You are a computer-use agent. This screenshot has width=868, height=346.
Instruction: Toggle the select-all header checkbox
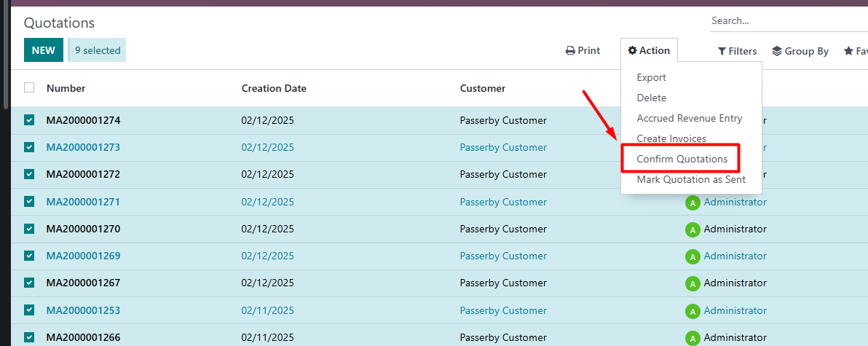(29, 88)
